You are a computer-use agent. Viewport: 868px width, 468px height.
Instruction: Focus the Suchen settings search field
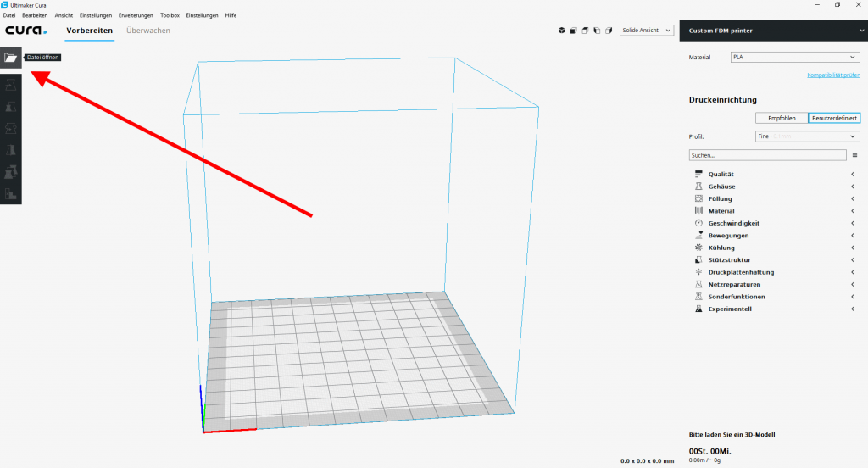click(x=767, y=155)
